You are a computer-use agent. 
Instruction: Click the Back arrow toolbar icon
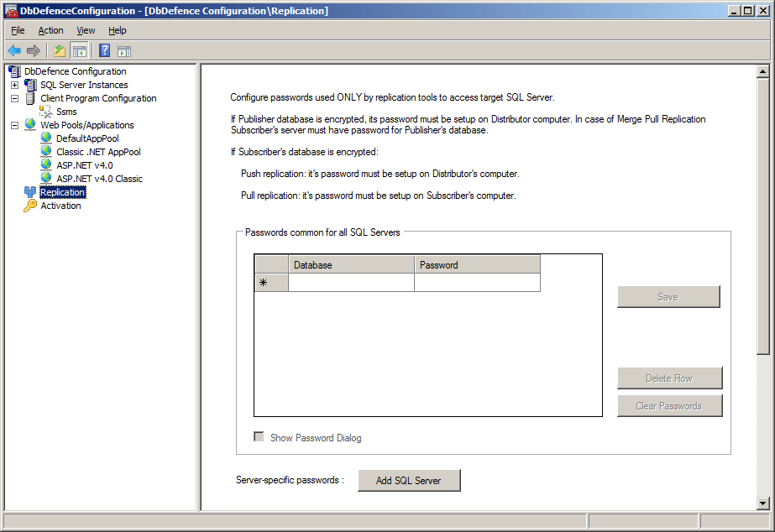[14, 50]
